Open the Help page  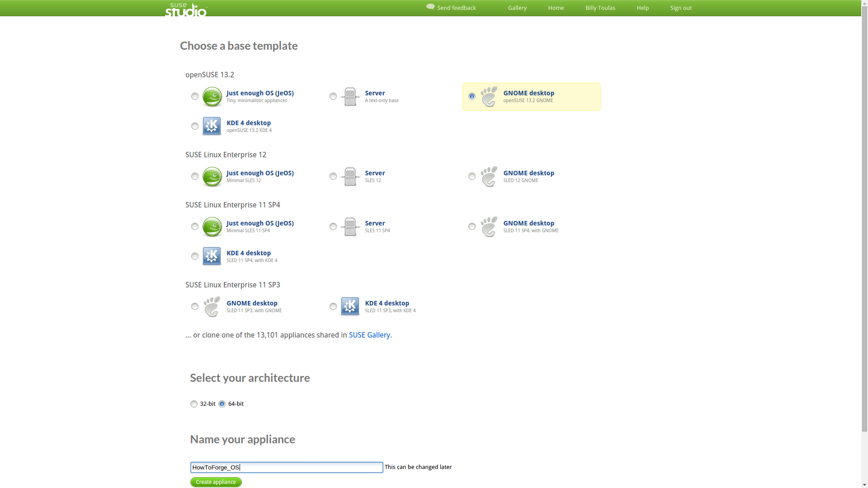(x=643, y=8)
